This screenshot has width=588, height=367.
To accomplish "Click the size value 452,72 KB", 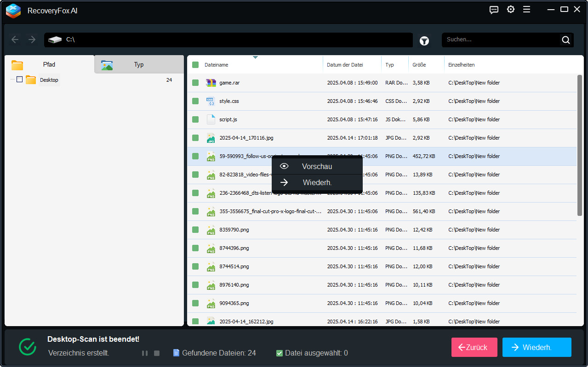I will click(x=424, y=156).
